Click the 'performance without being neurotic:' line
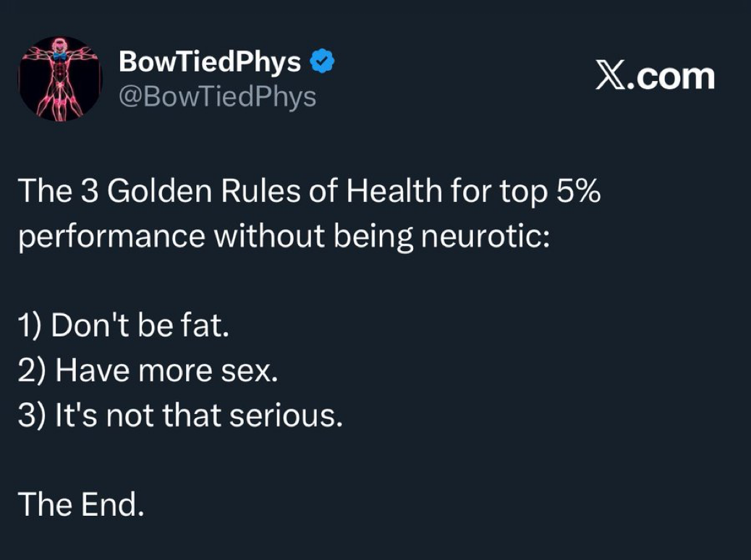 (284, 237)
